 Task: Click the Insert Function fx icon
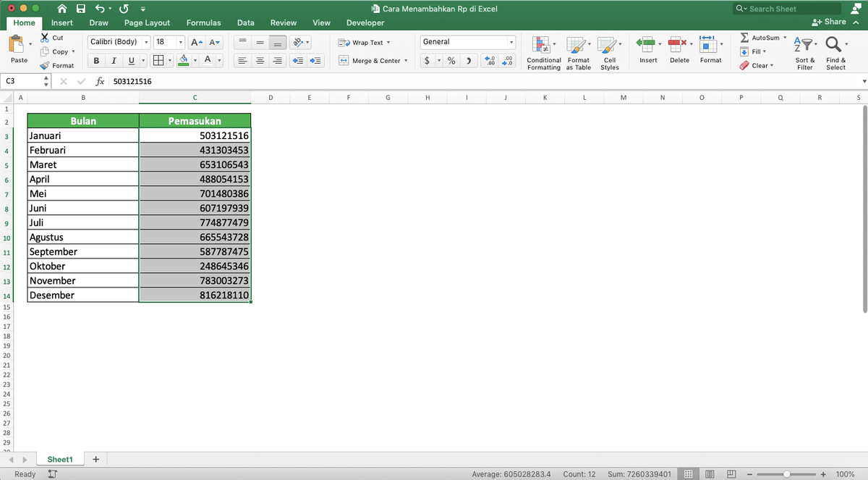(x=101, y=82)
